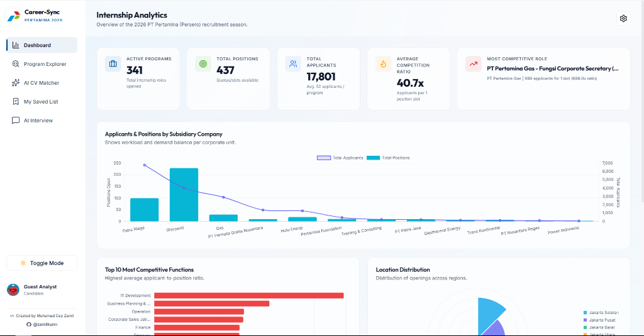Screen dimensions: 644x336
Task: Click the IT Development red bar
Action: [x=249, y=295]
